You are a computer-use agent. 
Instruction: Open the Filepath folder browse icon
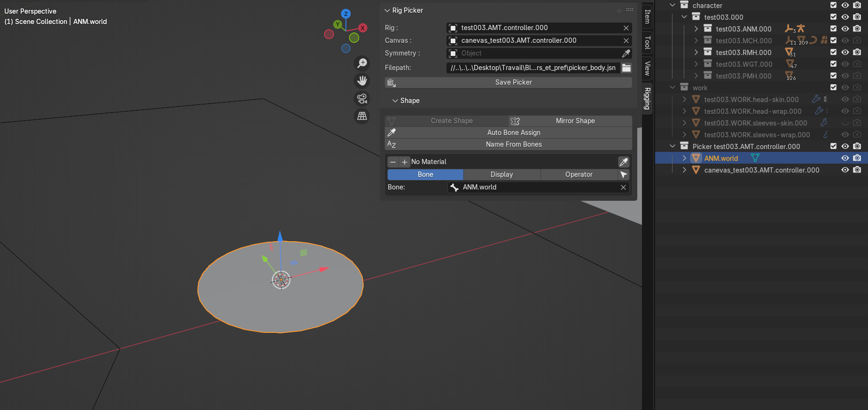626,68
